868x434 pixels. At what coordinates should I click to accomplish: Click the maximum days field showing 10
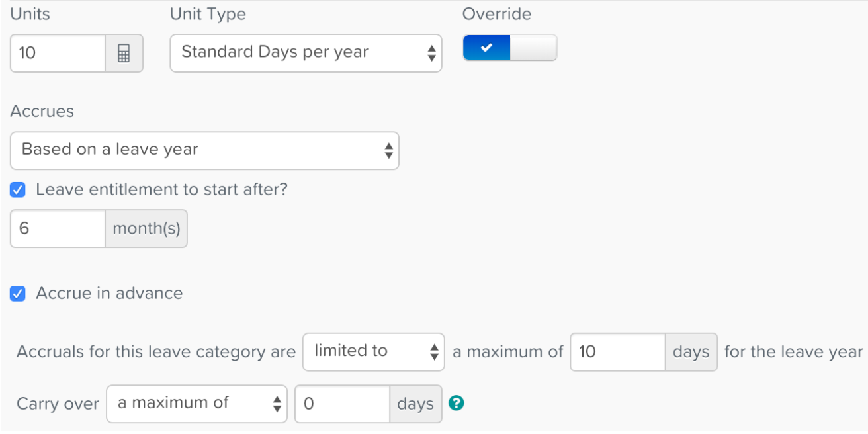pos(618,352)
